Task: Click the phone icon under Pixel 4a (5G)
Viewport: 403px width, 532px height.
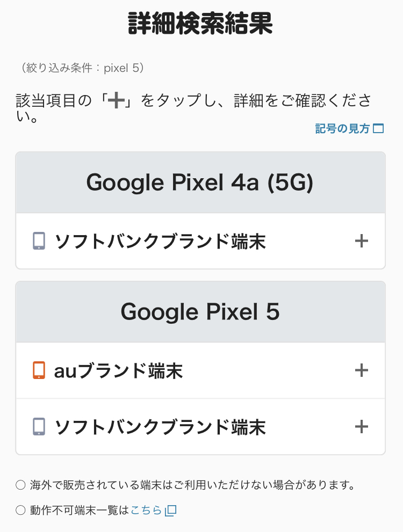Action: [39, 241]
